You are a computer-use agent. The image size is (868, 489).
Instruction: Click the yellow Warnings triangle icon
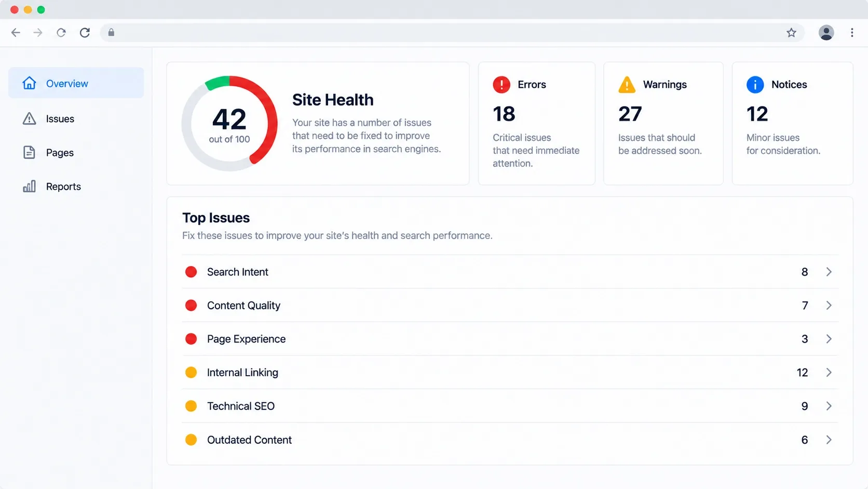(627, 85)
